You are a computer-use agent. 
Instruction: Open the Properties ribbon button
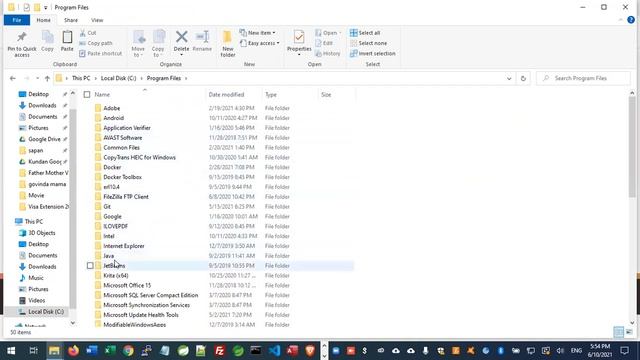(x=299, y=43)
